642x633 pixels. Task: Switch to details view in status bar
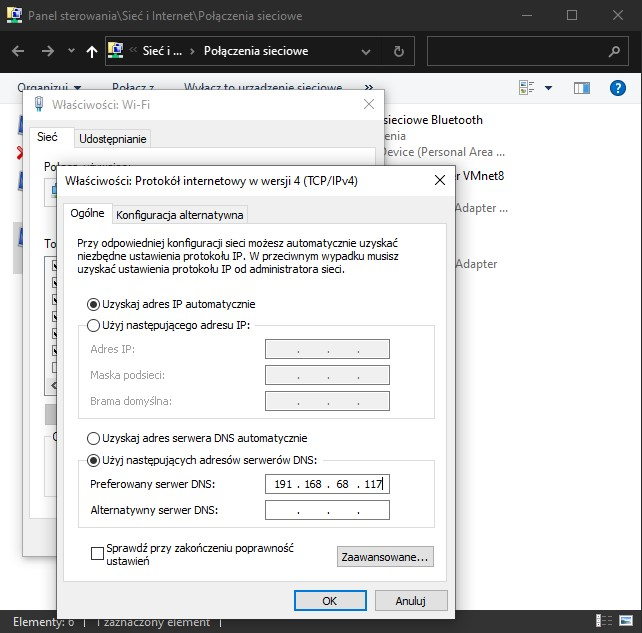[604, 621]
